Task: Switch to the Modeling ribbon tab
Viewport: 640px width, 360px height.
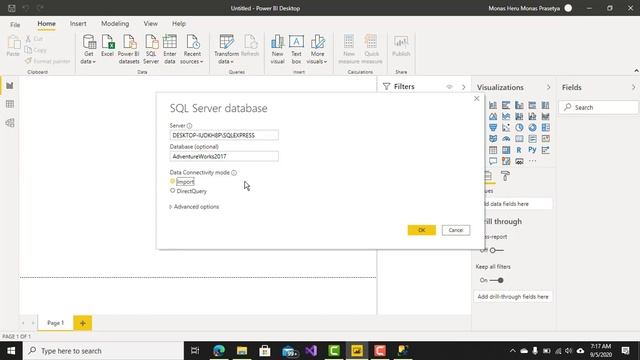Action: pos(115,24)
